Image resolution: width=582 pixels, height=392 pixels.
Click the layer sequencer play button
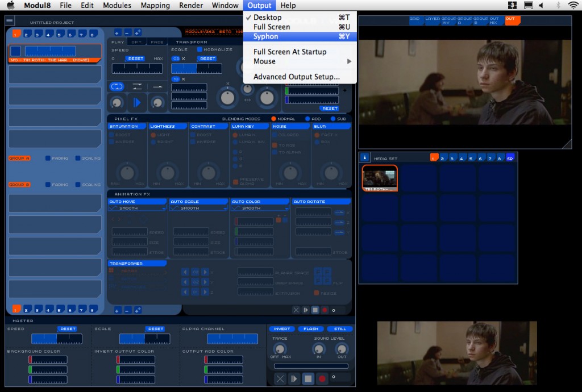(305, 310)
